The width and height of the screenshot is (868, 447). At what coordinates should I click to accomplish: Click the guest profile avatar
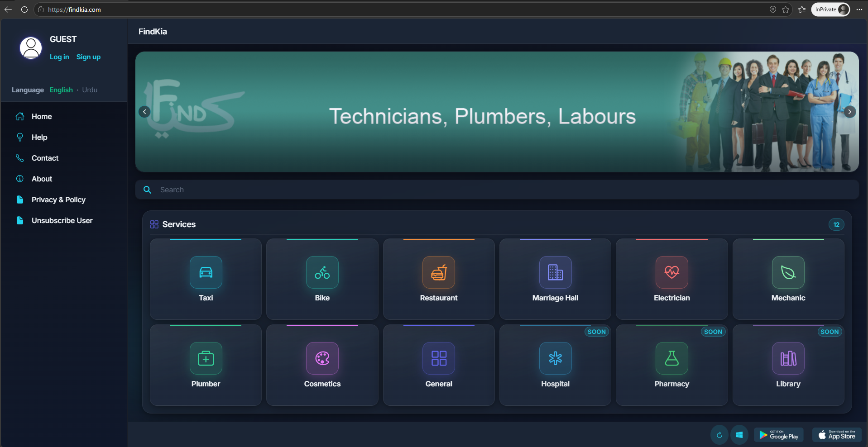pos(31,48)
